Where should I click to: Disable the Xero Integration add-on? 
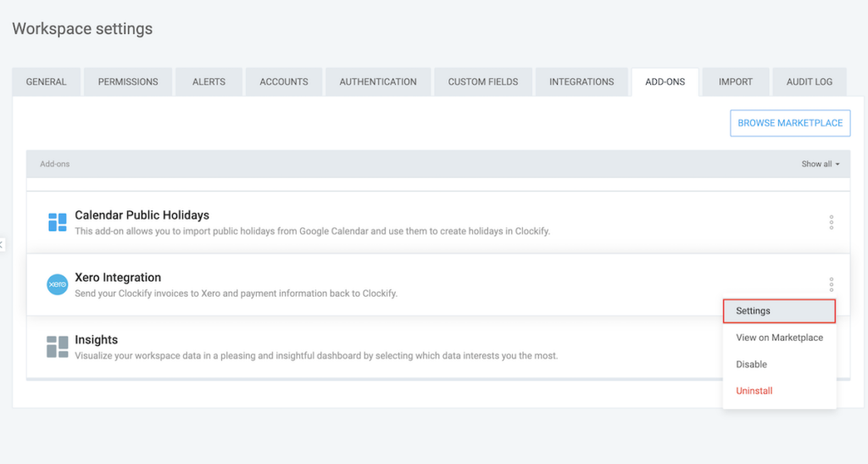(751, 365)
